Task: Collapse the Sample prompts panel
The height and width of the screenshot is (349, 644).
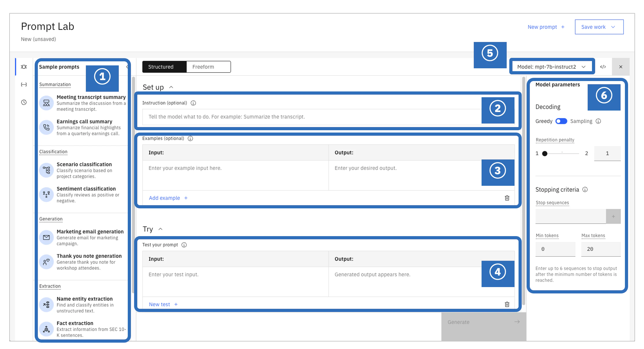Action: pyautogui.click(x=127, y=67)
